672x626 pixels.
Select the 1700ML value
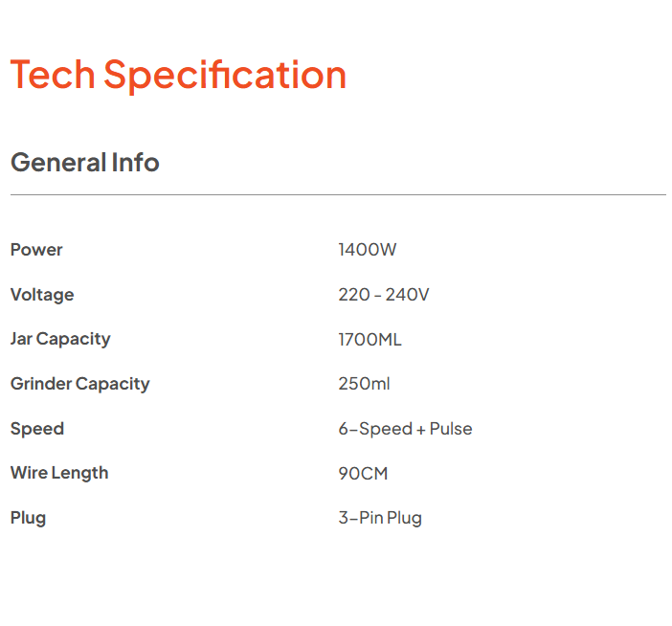click(370, 340)
